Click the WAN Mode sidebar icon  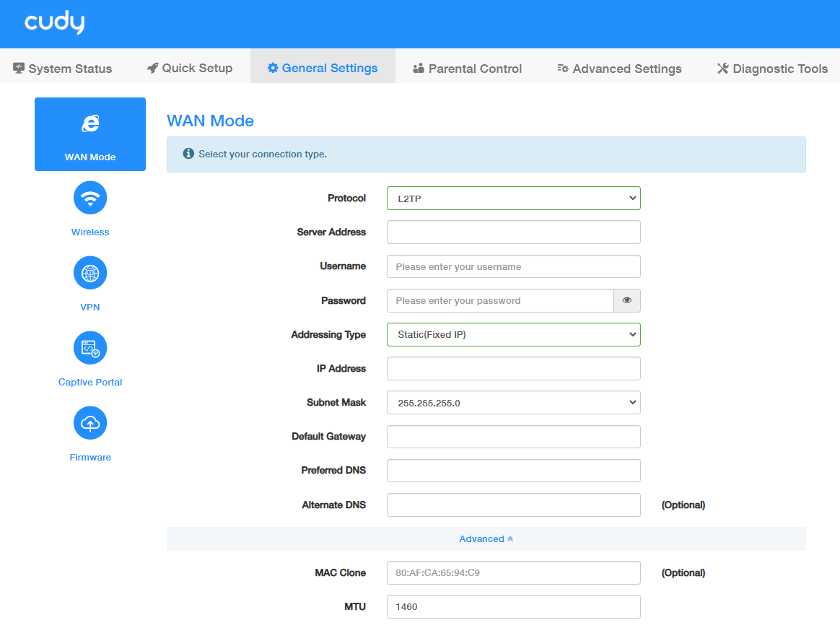coord(90,124)
